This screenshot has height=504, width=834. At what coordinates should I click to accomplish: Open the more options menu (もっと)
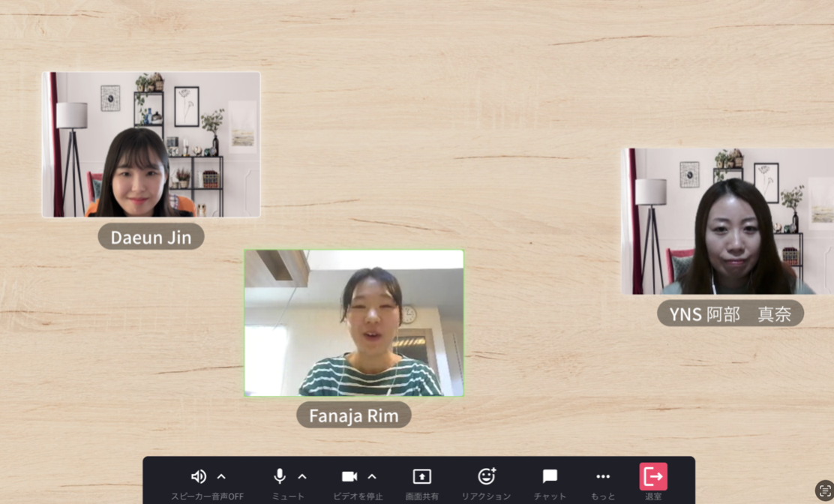[603, 476]
